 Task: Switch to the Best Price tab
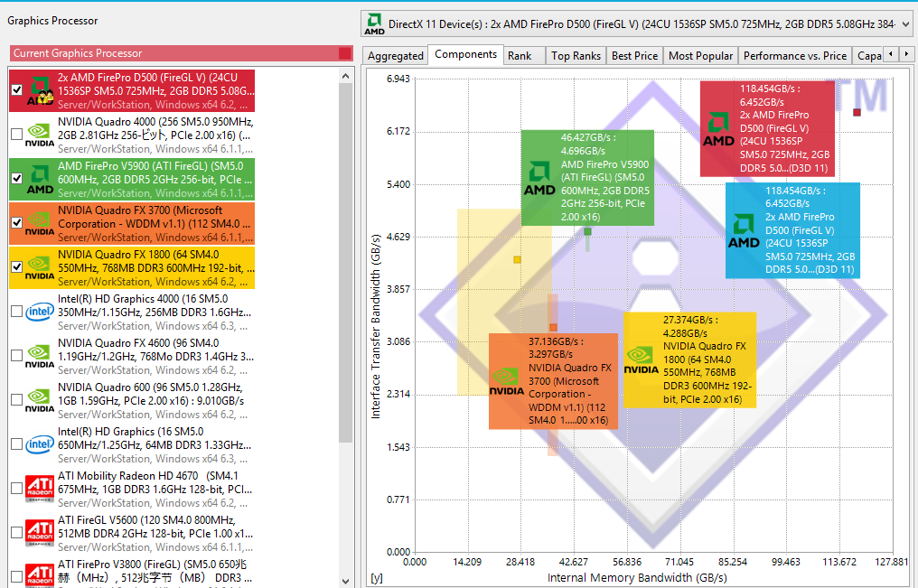[x=634, y=56]
